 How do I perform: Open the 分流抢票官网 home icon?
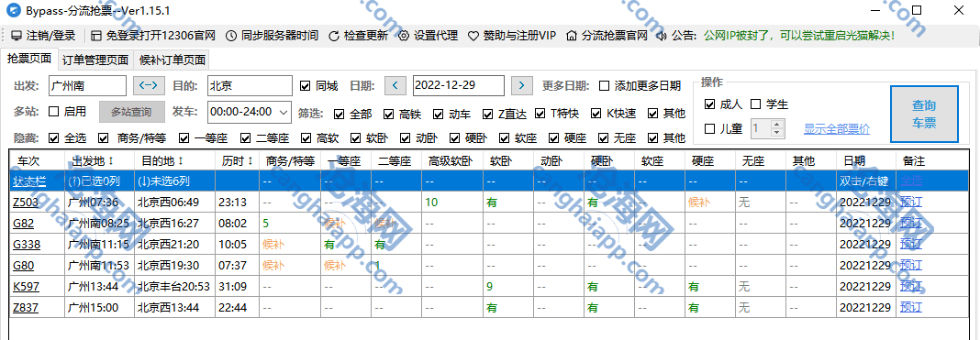pos(572,36)
